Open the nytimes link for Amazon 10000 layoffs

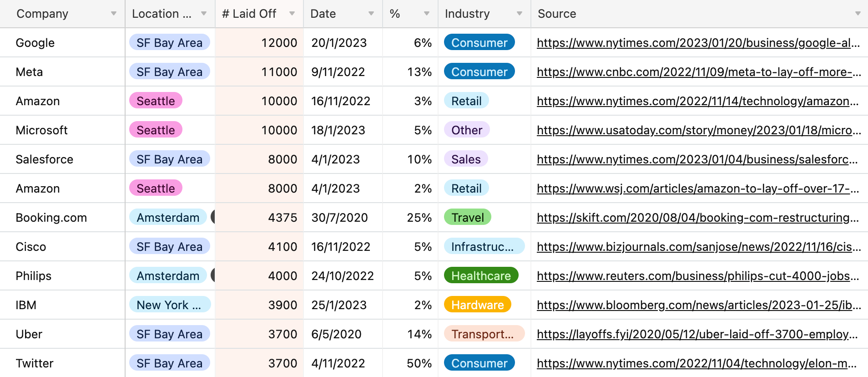tap(698, 101)
